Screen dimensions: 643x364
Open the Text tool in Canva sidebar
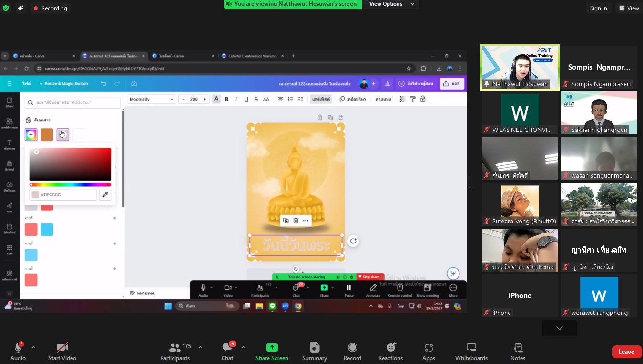(x=9, y=144)
